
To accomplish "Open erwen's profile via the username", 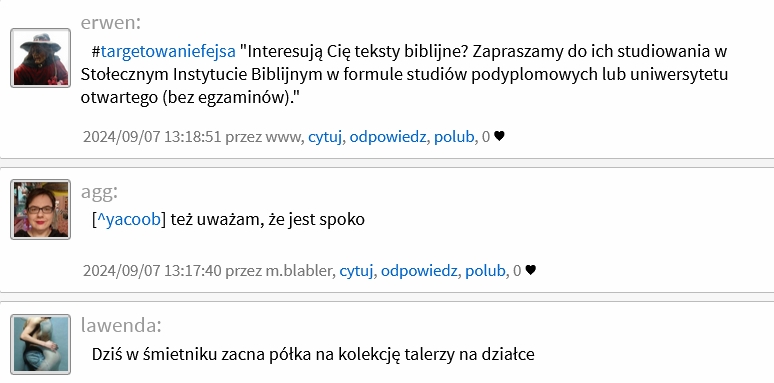I will (x=111, y=22).
